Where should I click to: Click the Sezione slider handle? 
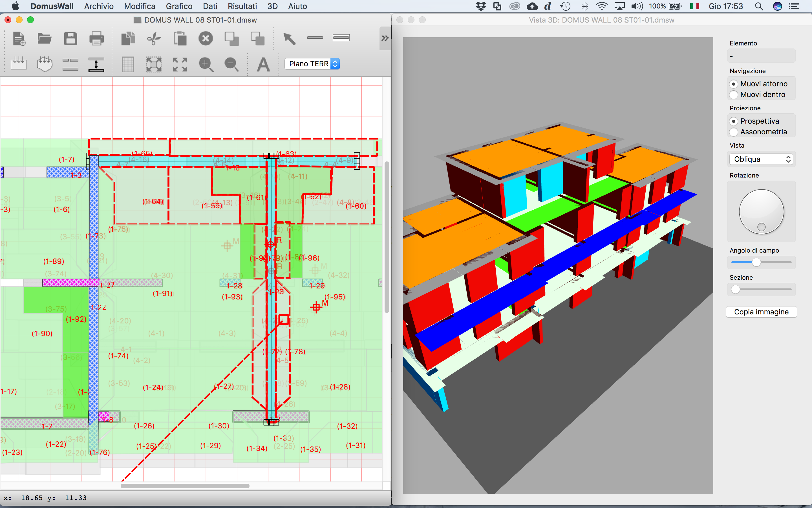[736, 289]
